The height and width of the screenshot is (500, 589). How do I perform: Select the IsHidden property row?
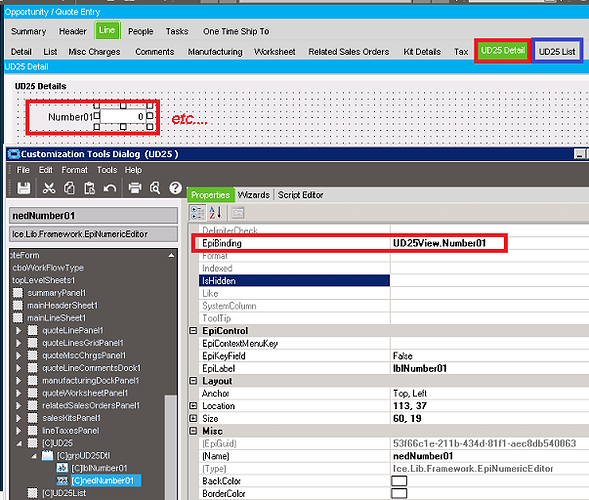tap(294, 281)
